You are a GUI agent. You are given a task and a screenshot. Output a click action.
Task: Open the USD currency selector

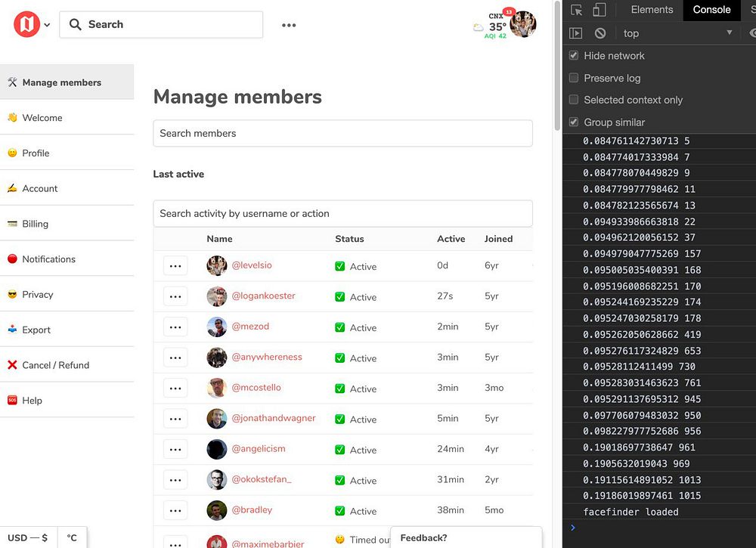coord(28,537)
